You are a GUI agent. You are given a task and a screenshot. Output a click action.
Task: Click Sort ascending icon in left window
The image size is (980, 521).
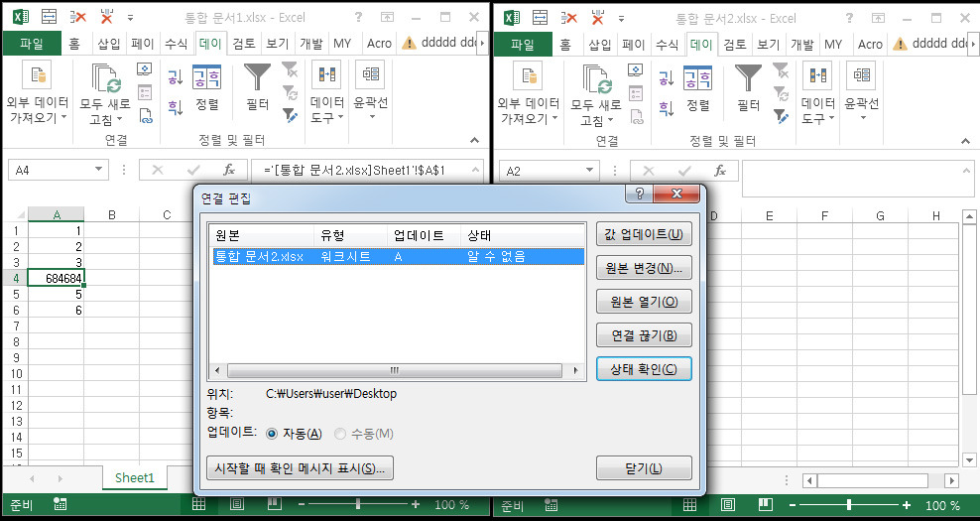coord(175,77)
